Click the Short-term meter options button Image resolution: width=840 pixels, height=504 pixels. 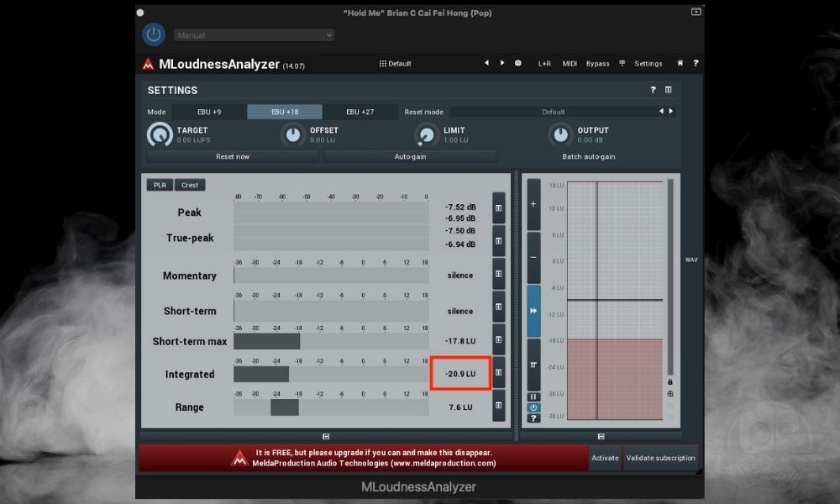coord(499,307)
